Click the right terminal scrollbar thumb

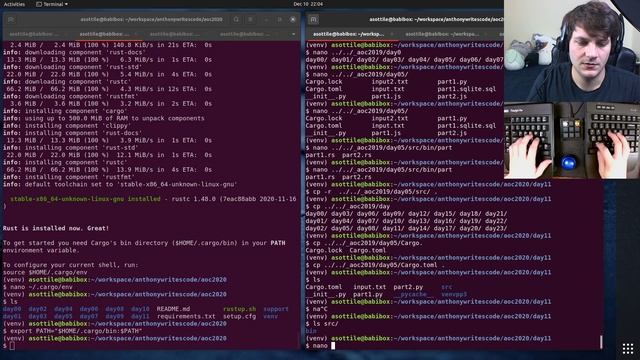pyautogui.click(x=601, y=342)
